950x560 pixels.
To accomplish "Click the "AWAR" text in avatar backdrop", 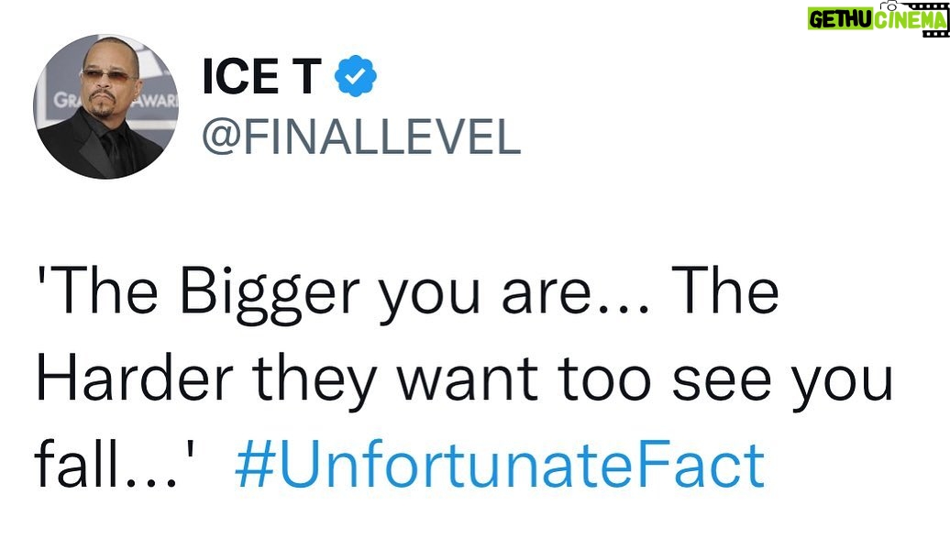I will pos(154,100).
